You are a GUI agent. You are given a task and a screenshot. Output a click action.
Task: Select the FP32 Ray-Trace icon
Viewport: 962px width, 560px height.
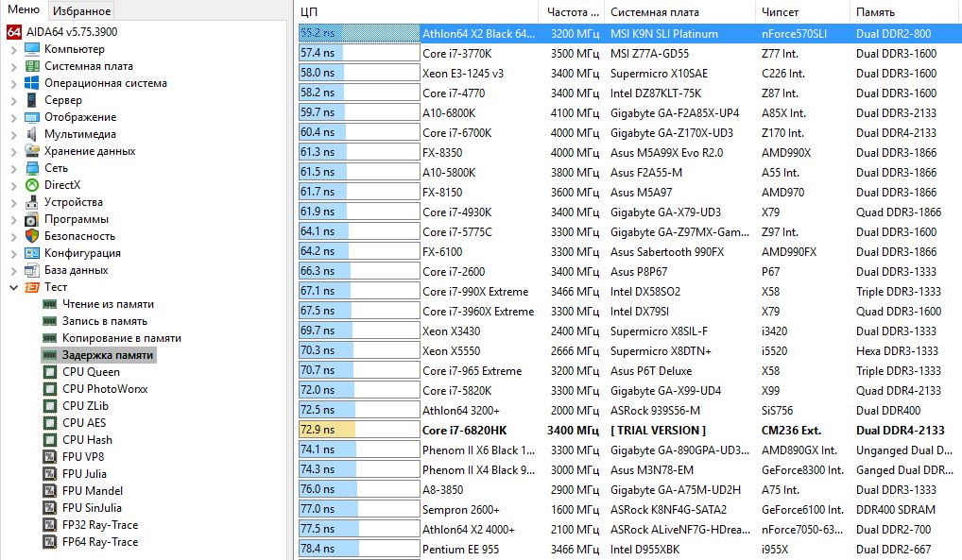coord(50,524)
